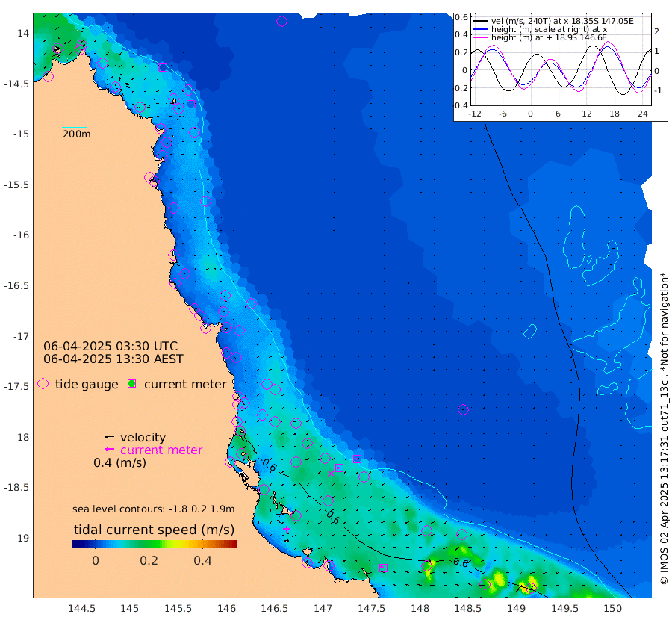Viewport: 672px width, 623px height.
Task: Click the latitude axis label '-14'
Action: point(22,33)
